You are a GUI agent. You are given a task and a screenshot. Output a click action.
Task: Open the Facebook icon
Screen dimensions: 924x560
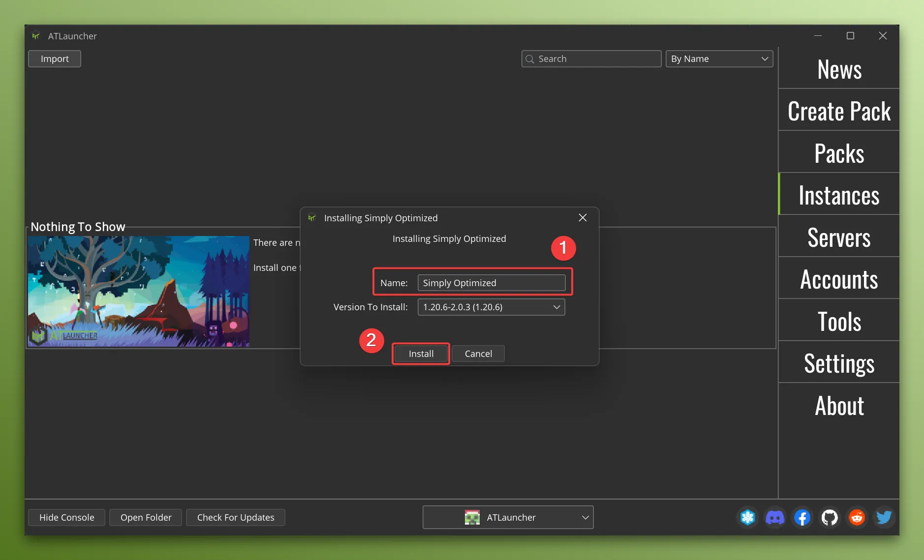(801, 517)
